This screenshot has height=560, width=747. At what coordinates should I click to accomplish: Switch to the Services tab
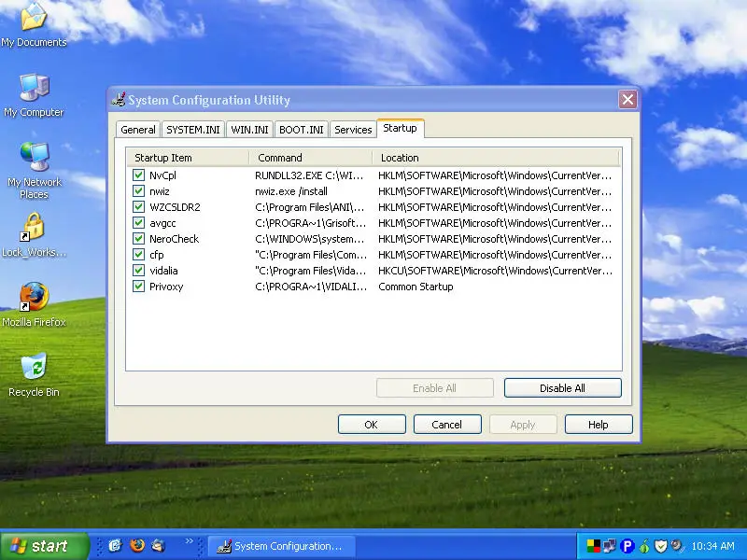(x=353, y=130)
